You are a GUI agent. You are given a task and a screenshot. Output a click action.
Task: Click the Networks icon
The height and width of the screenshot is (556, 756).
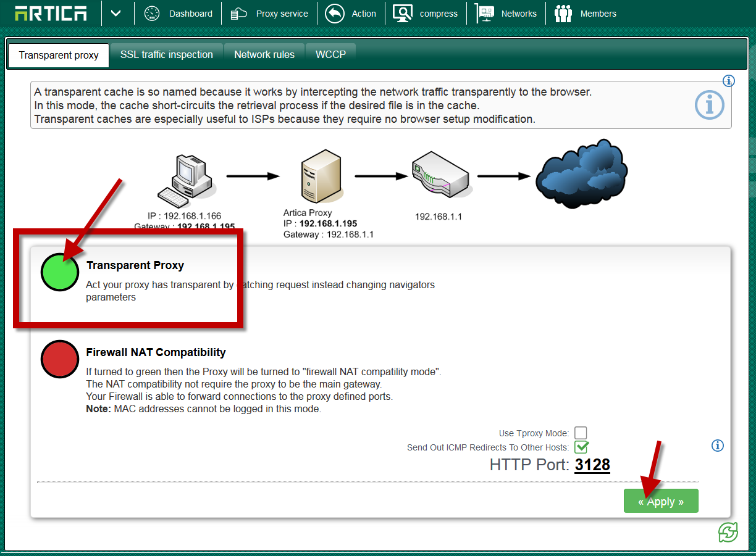pos(485,13)
